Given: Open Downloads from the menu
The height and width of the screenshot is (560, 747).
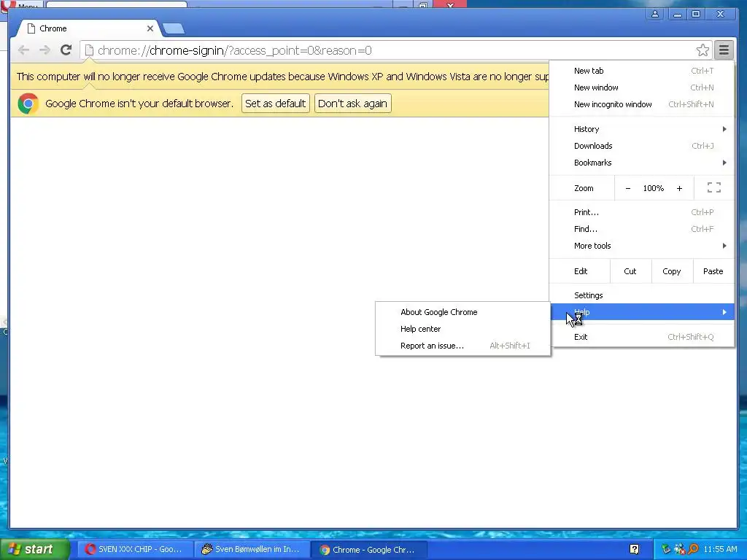Looking at the screenshot, I should click(642, 146).
